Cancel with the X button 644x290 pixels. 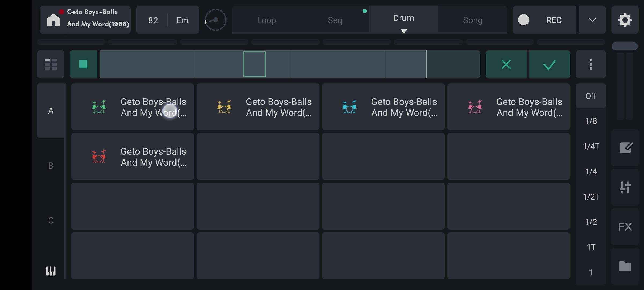coord(506,64)
